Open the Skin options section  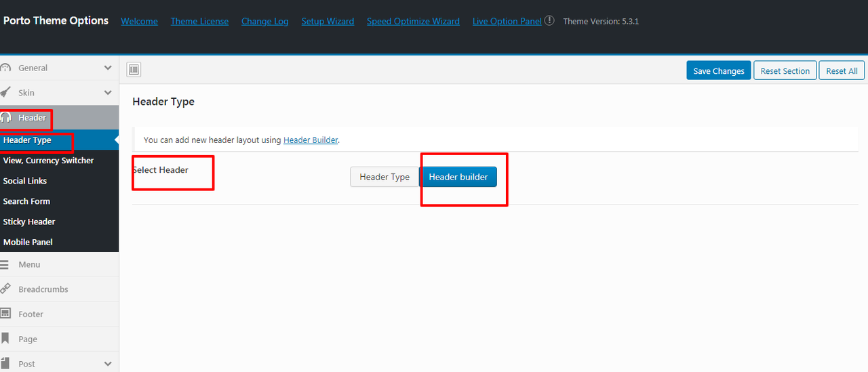(59, 93)
